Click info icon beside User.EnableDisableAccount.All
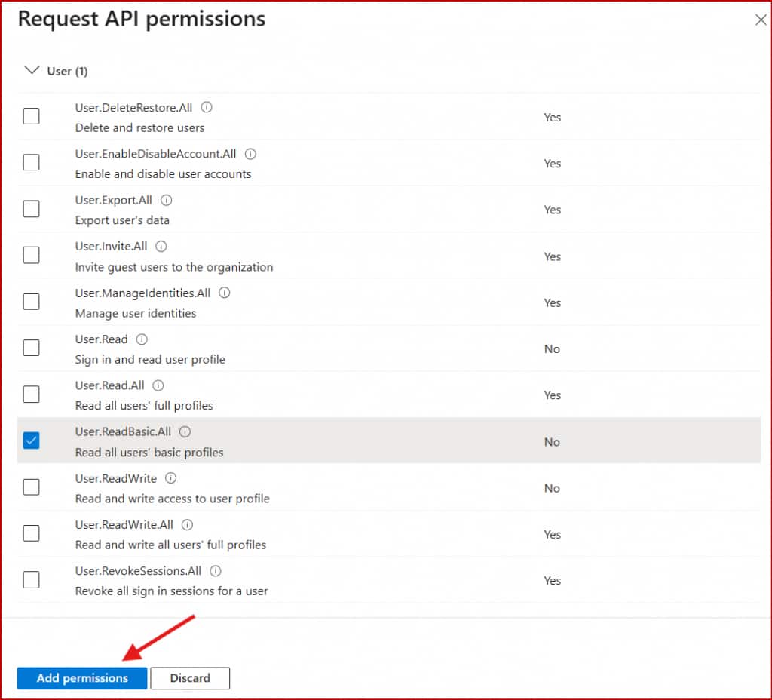772x700 pixels. 251,154
